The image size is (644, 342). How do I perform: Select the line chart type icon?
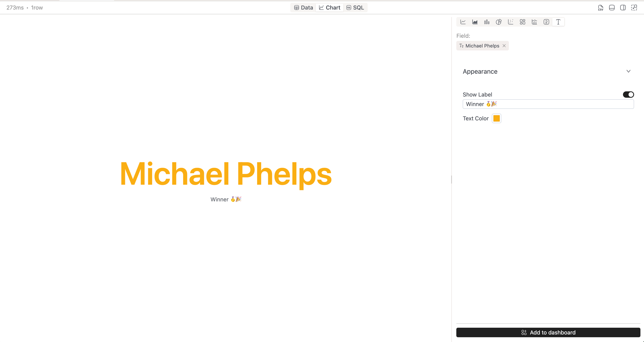coord(463,22)
